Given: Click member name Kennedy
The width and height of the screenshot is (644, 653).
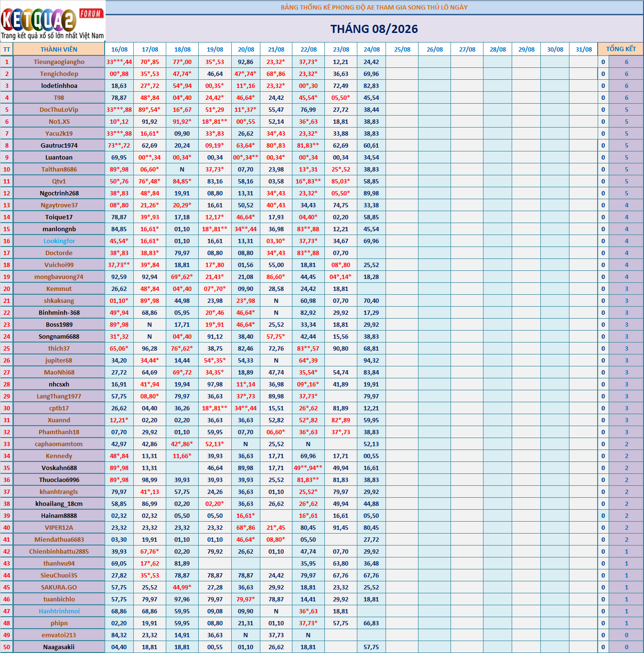Looking at the screenshot, I should (x=59, y=456).
